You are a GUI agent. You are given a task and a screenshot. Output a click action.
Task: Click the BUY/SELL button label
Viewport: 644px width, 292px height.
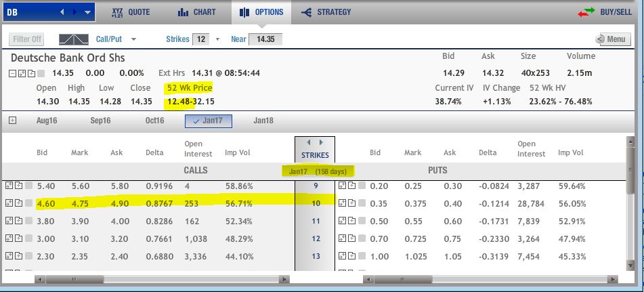[x=616, y=12]
